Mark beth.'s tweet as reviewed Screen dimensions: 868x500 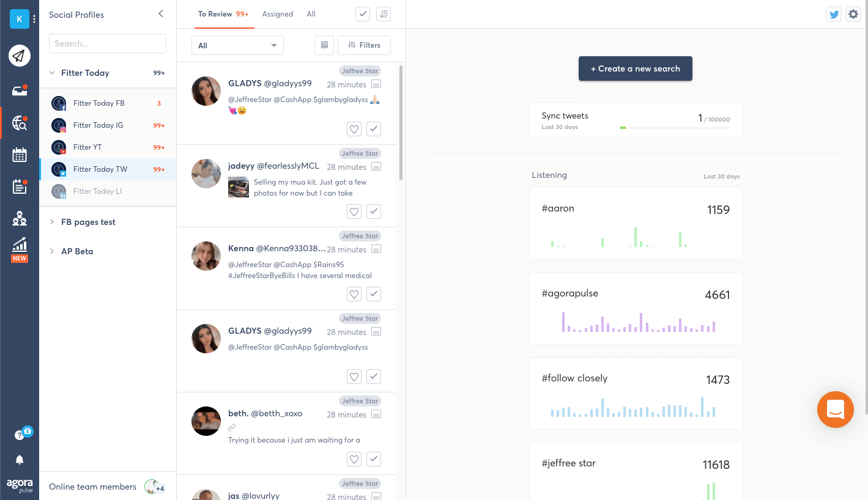[374, 459]
